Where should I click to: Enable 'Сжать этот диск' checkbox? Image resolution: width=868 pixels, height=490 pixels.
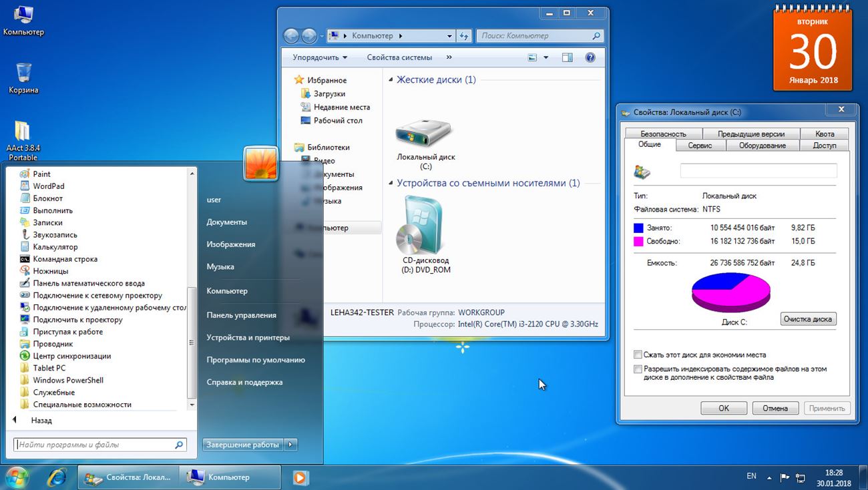pyautogui.click(x=638, y=355)
